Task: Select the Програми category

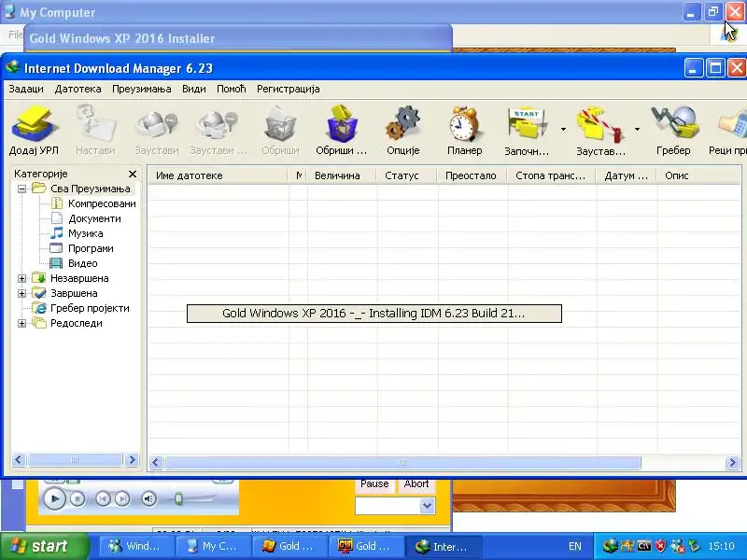Action: tap(91, 248)
